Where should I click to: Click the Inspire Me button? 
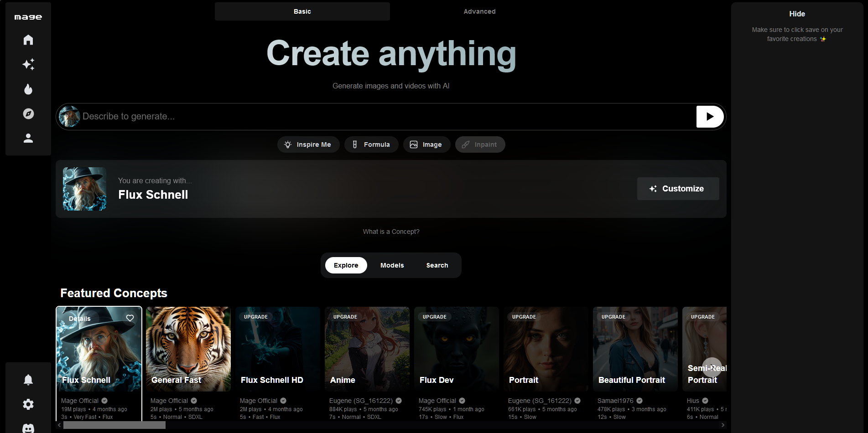click(x=308, y=144)
